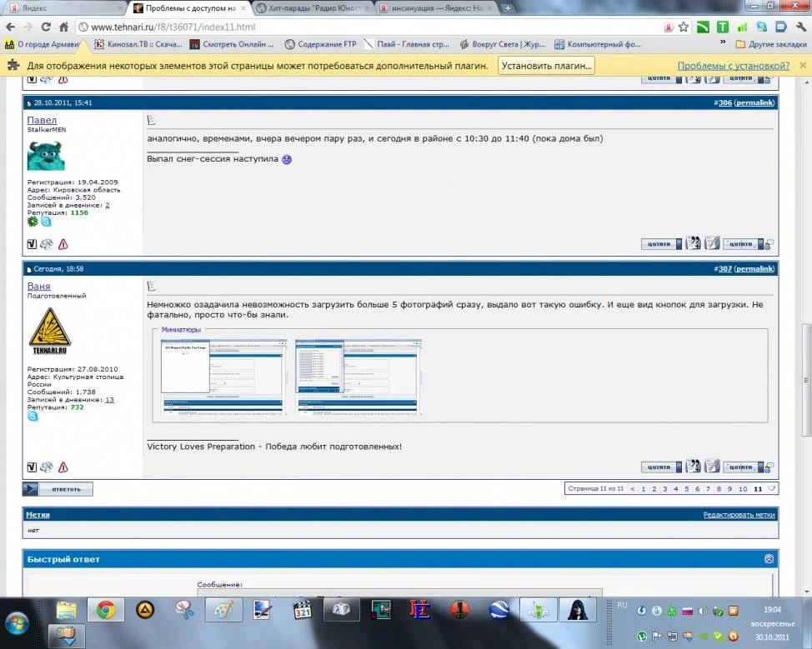Image resolution: width=812 pixels, height=649 pixels.
Task: Collapse the Быстрый ответ panel
Action: coord(769,558)
